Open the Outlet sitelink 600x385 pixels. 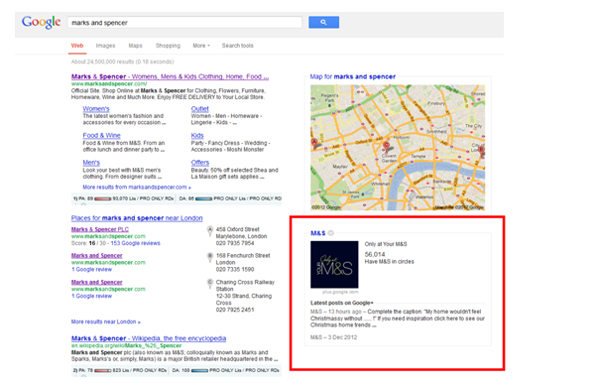200,109
